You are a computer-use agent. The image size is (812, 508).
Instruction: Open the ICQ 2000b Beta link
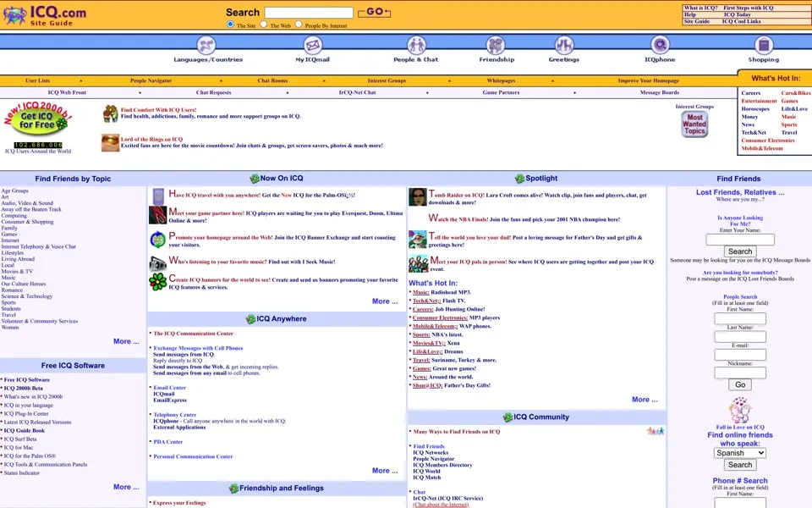[x=24, y=389]
